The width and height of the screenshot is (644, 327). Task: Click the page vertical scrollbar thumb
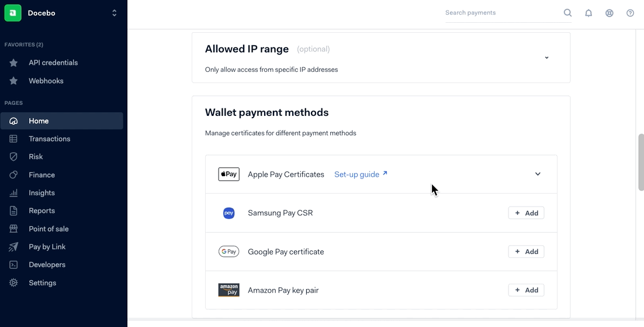coord(640,162)
